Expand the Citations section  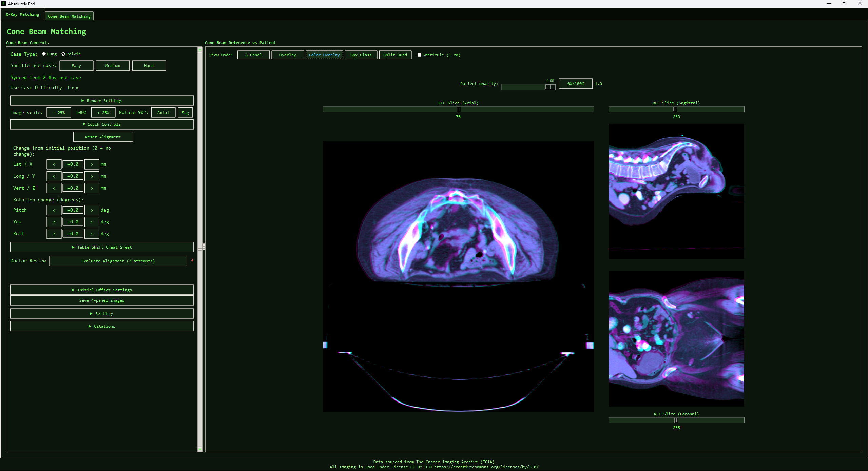[102, 326]
